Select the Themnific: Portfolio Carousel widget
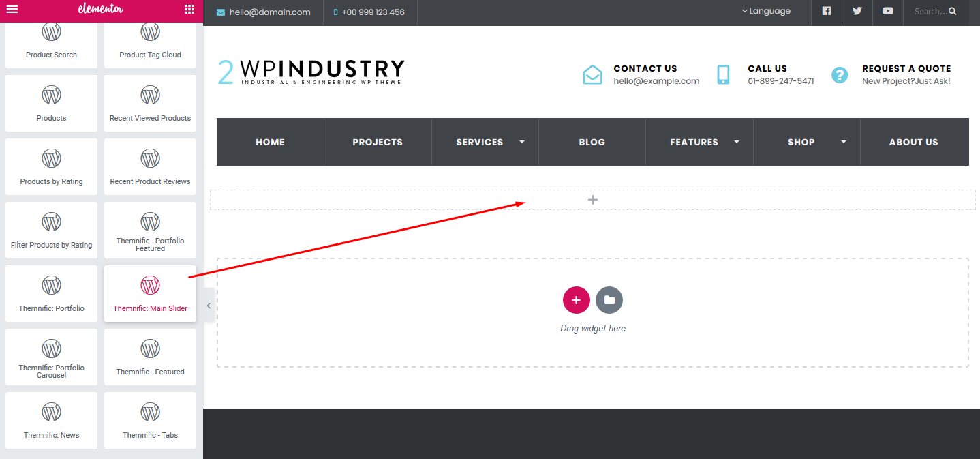The width and height of the screenshot is (980, 459). [x=51, y=357]
